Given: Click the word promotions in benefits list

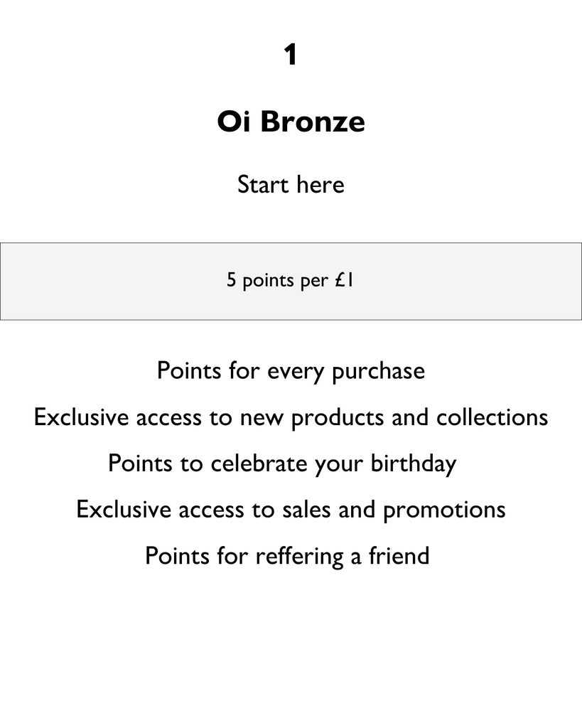Looking at the screenshot, I should click(445, 509).
